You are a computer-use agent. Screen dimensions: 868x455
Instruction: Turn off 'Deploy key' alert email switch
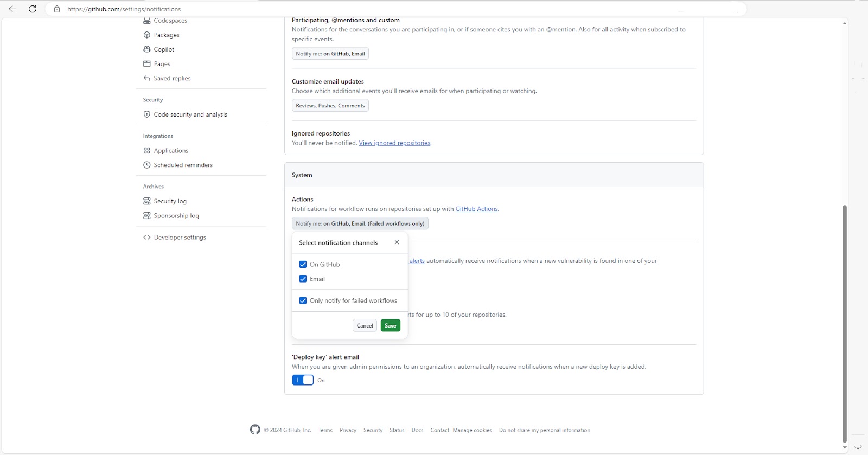pos(303,380)
